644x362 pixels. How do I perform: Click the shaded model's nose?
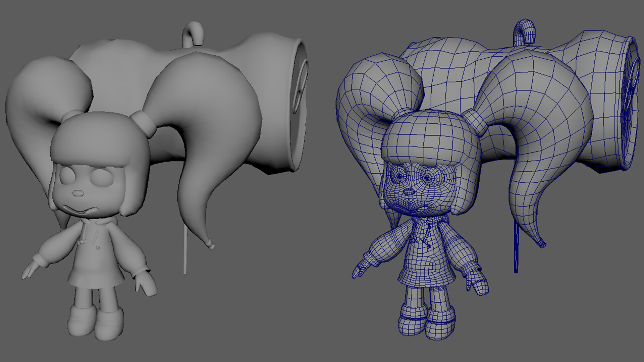[78, 193]
